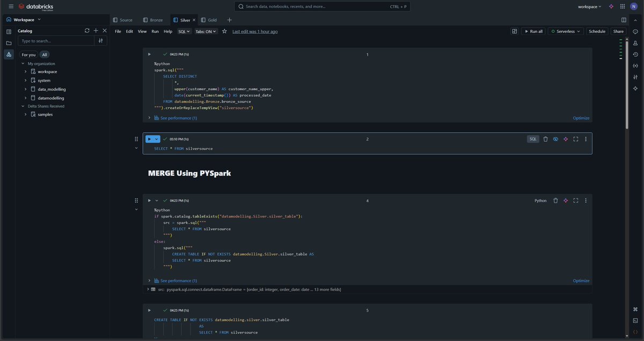Open keyboard shortcuts icon in right sidebar
The width and height of the screenshot is (644, 341).
point(635,309)
